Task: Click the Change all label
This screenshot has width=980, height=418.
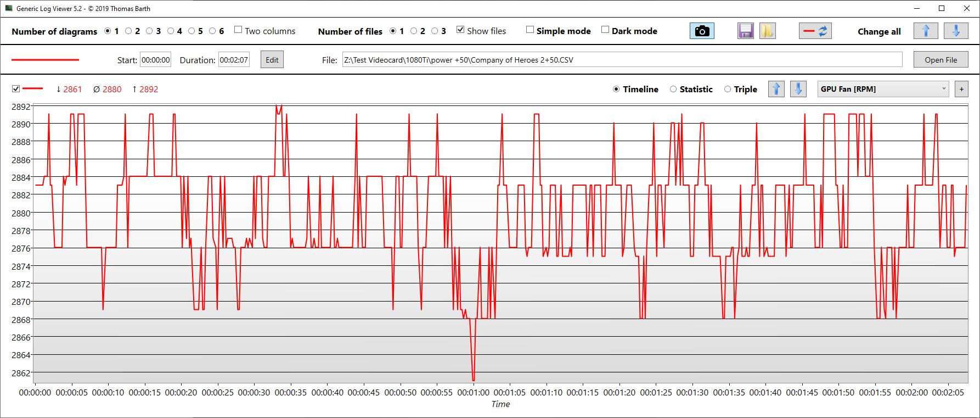Action: click(x=879, y=31)
